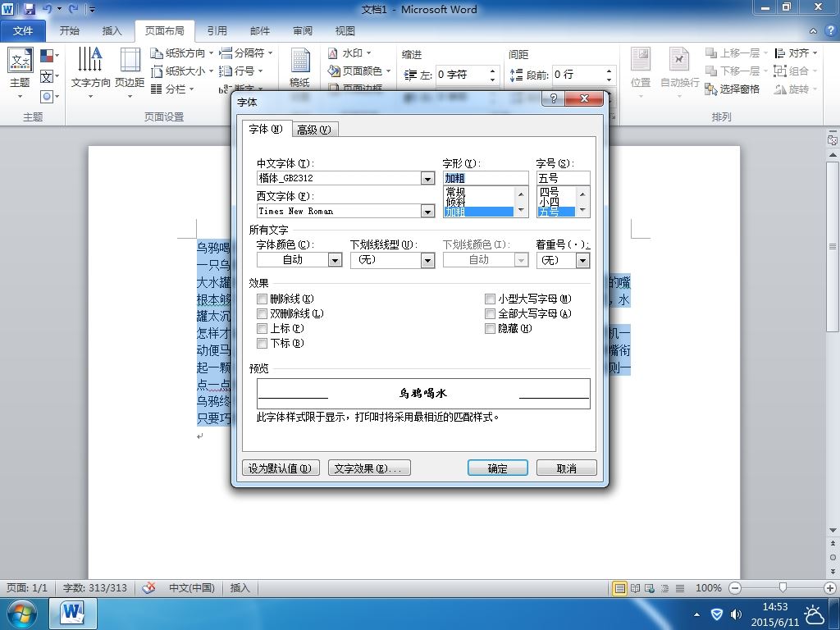Click font size (字号) input field
840x630 pixels.
pyautogui.click(x=563, y=178)
